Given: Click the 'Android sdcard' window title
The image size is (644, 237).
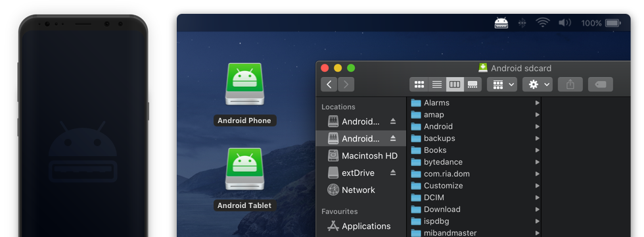Looking at the screenshot, I should tap(520, 68).
